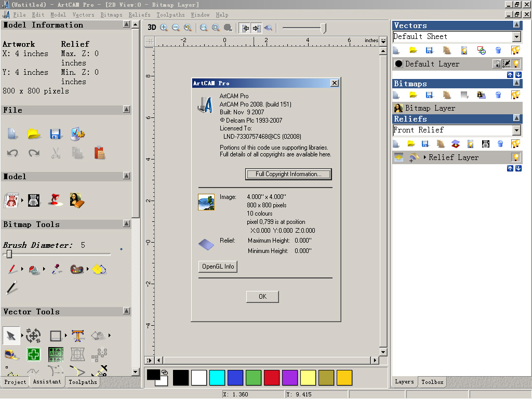Create a new model in File section
532x399 pixels.
(x=12, y=134)
